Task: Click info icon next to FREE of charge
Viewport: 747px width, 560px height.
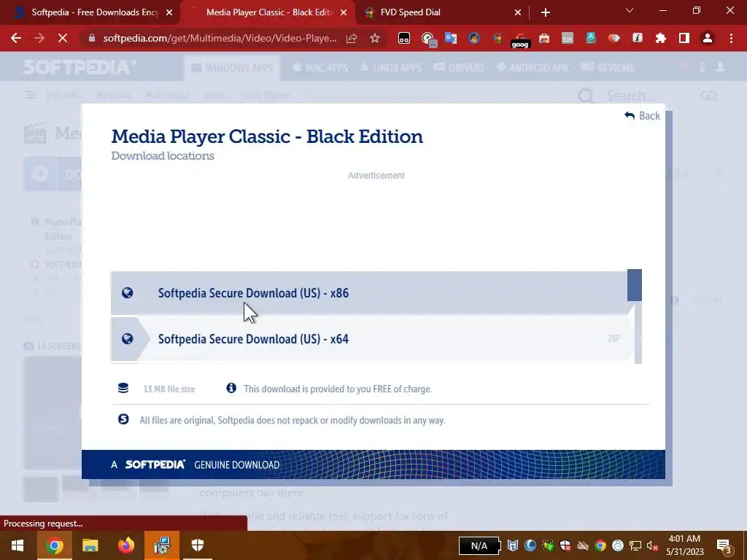Action: [231, 388]
